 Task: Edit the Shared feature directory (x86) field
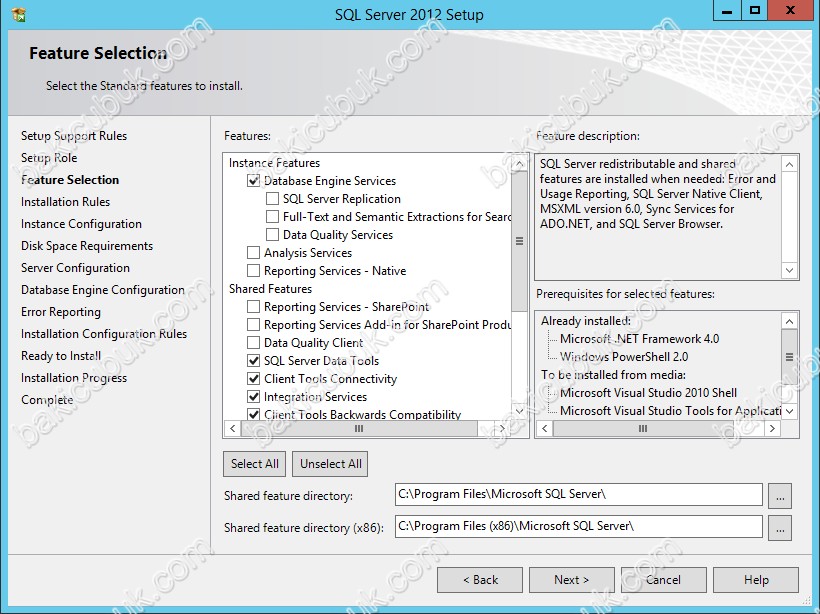coord(578,526)
